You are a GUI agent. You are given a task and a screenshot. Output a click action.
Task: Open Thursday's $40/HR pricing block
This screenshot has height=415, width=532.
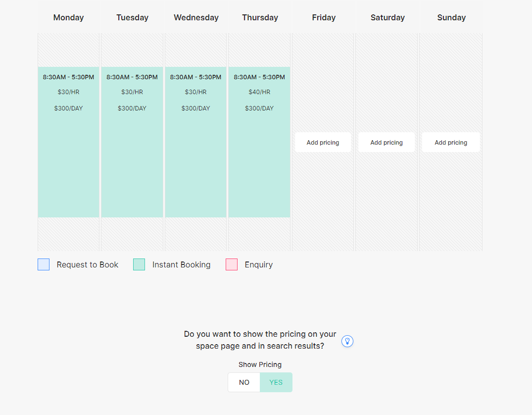coord(259,142)
